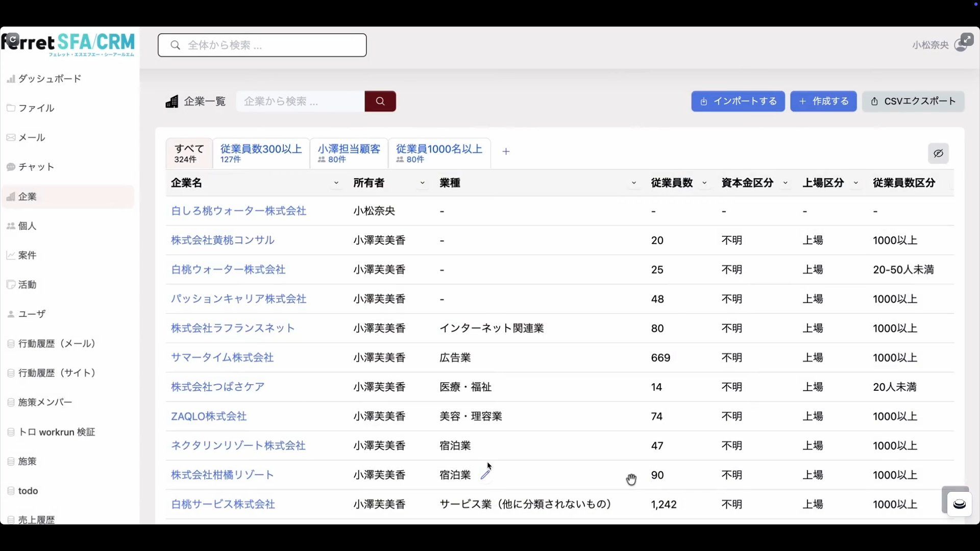The image size is (980, 551).
Task: Click 20人未満 cell
Action: click(x=894, y=387)
